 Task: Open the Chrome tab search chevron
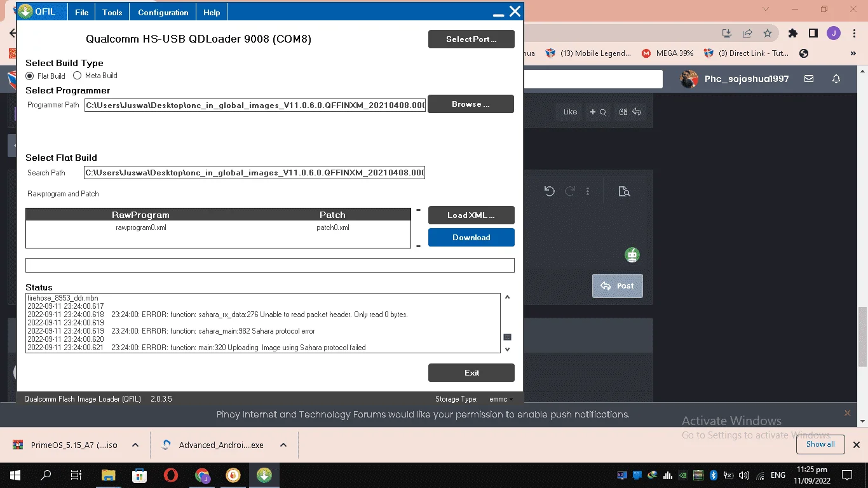pyautogui.click(x=766, y=10)
